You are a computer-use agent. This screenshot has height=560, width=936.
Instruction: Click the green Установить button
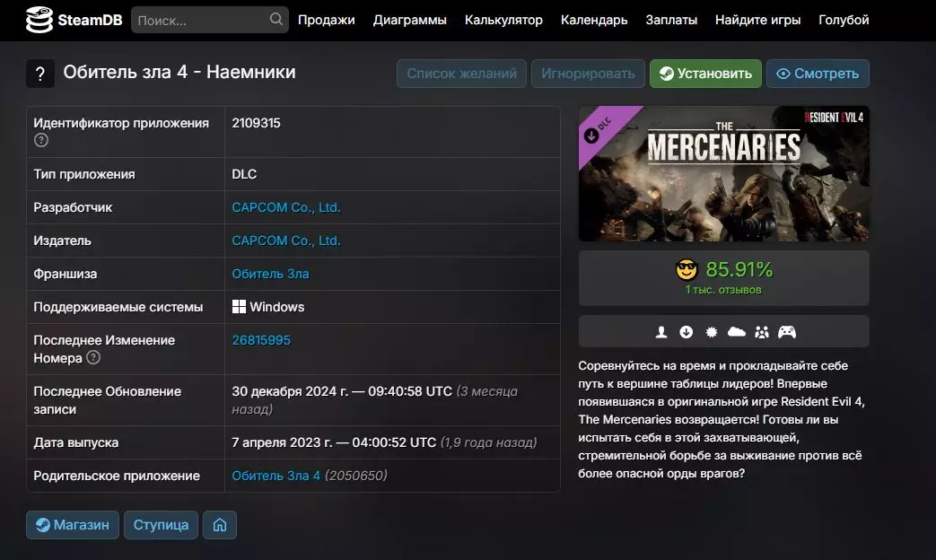pos(705,74)
